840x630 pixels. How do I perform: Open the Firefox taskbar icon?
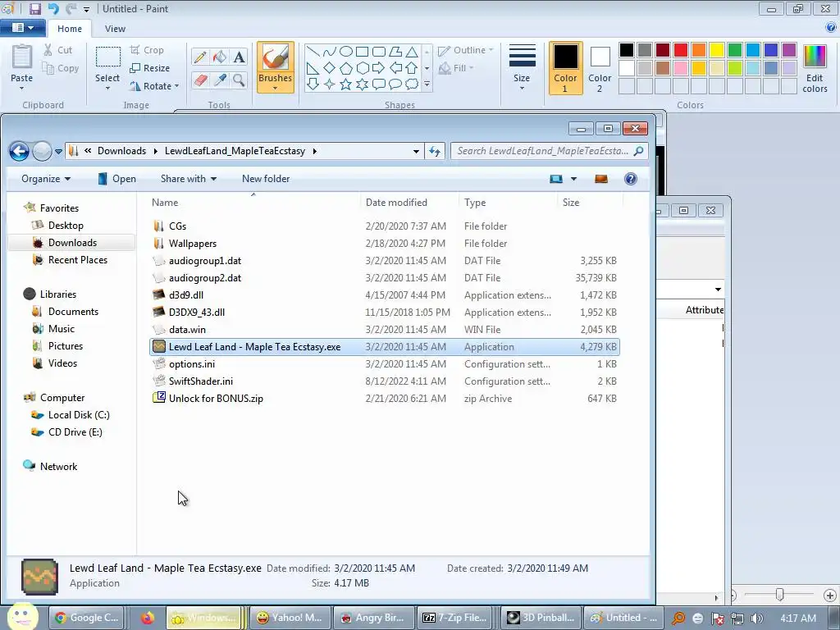[148, 618]
